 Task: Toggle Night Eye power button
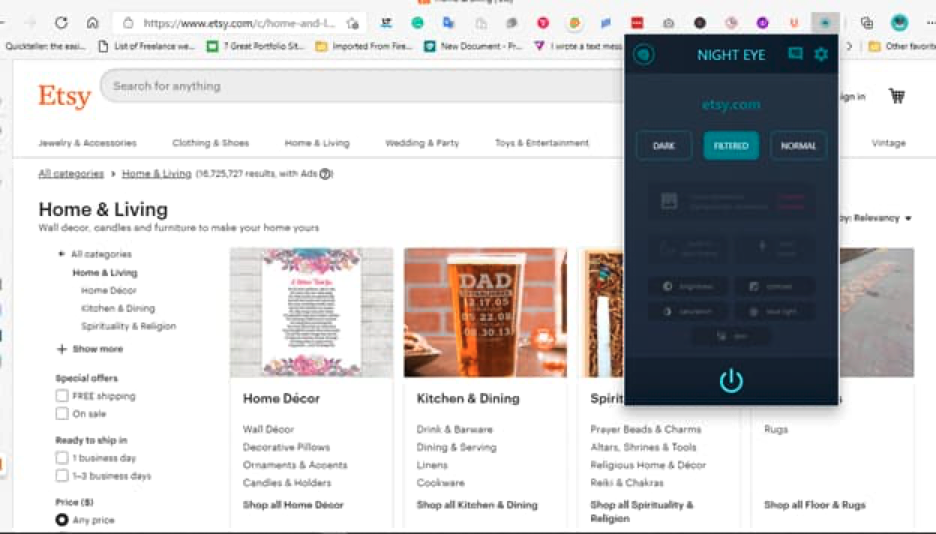tap(731, 381)
